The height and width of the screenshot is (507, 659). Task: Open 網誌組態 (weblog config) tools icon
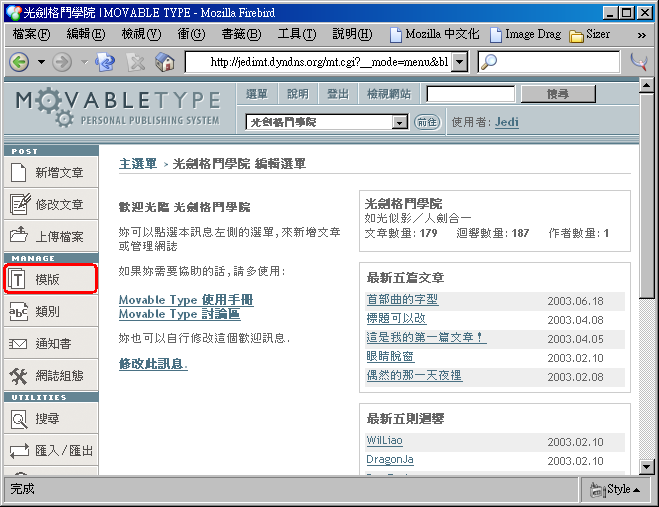coord(18,375)
